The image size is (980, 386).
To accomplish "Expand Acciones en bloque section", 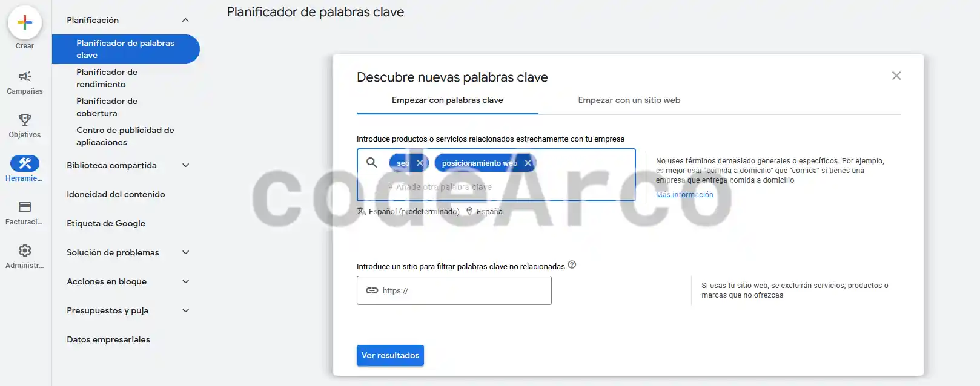I will tap(186, 281).
